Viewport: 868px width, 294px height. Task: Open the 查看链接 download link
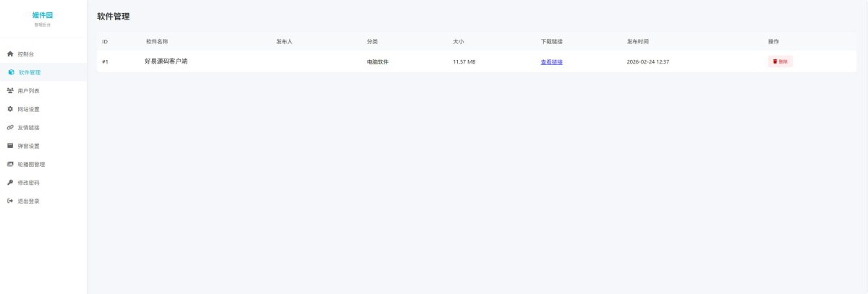[551, 62]
